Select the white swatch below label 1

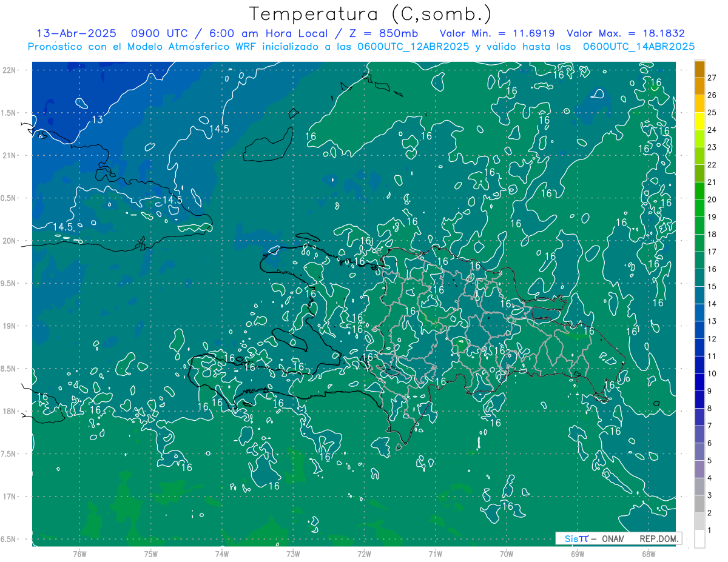[x=699, y=539]
